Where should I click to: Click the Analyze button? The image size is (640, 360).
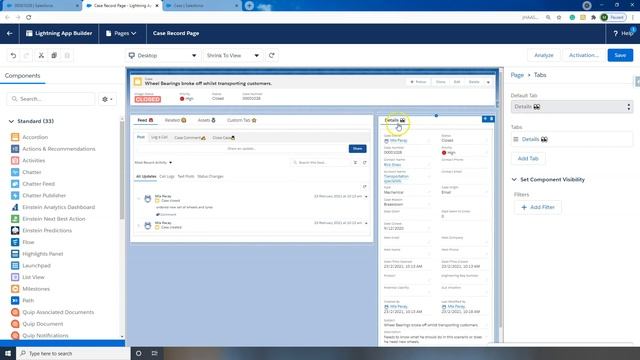click(x=544, y=55)
